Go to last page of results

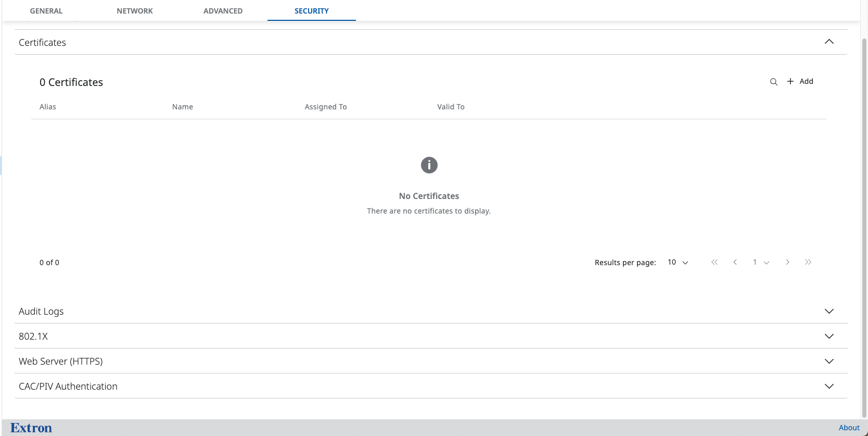[808, 263]
